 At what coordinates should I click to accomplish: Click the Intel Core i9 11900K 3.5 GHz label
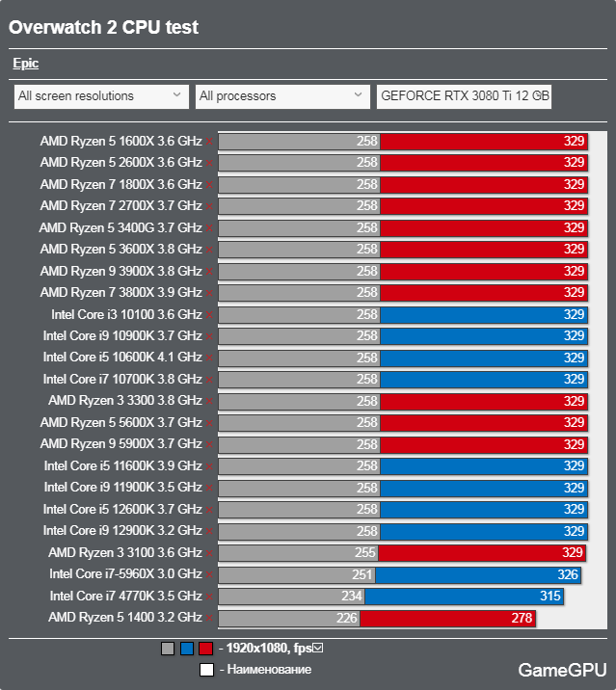[x=122, y=487]
